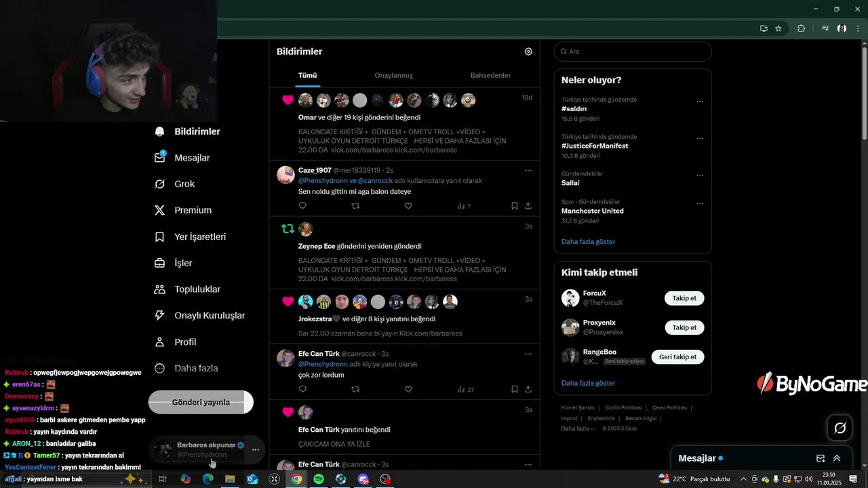Click the Bildirimler bell icon in sidebar
Viewport: 868px width, 488px height.
159,131
